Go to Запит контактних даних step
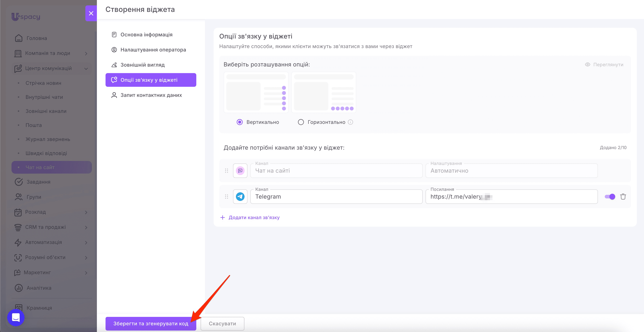 pyautogui.click(x=151, y=95)
